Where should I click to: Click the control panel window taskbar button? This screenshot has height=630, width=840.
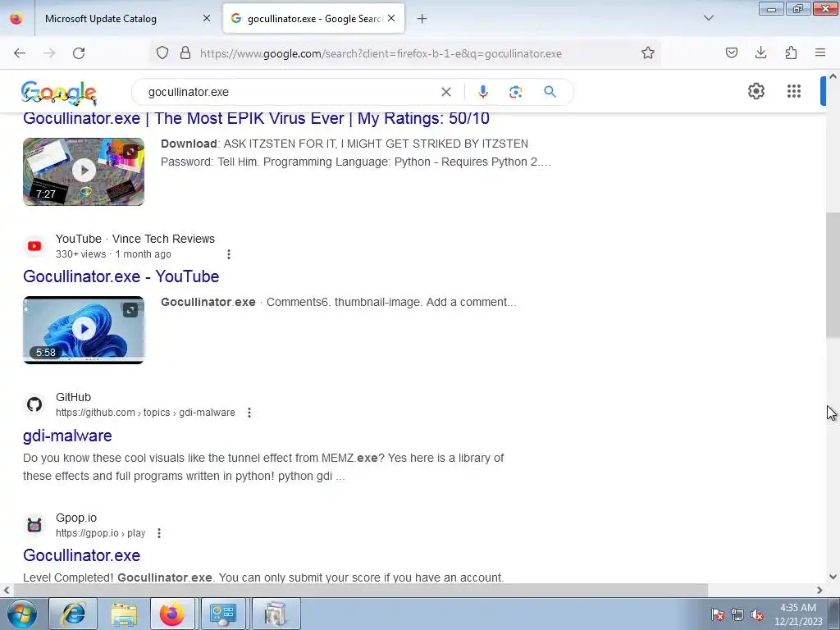point(223,614)
